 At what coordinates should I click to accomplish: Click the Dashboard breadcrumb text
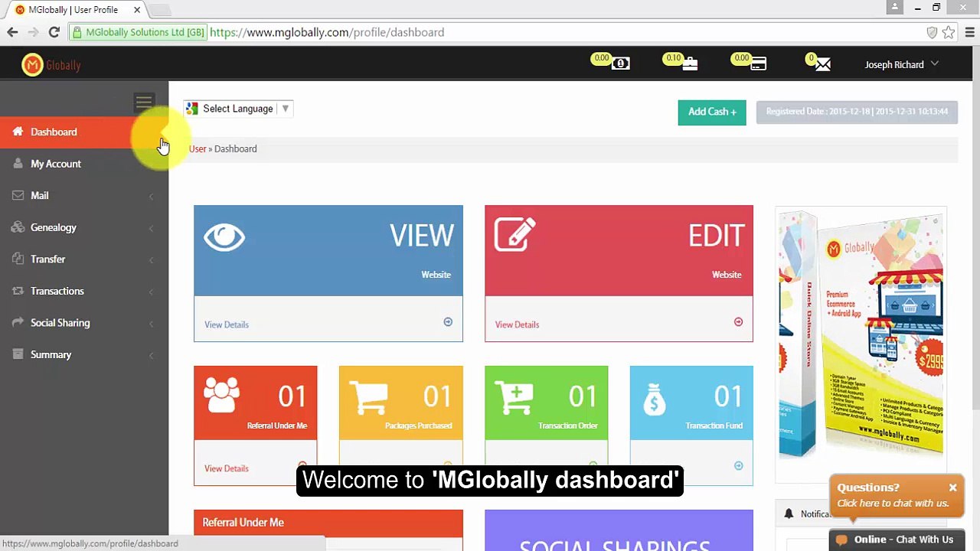coord(236,148)
